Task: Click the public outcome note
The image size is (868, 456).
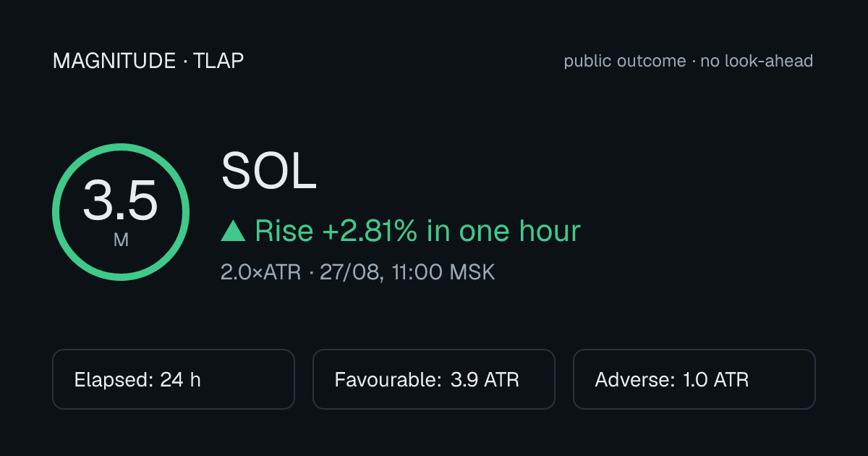Action: point(625,62)
